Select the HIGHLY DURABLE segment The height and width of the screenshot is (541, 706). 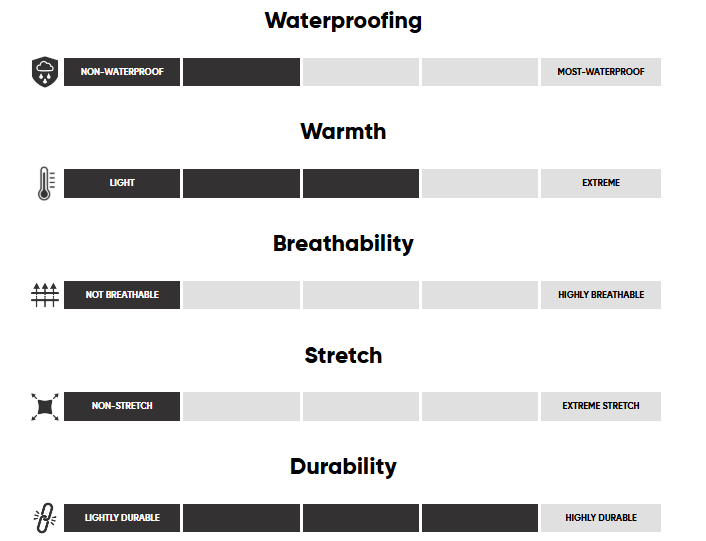click(x=600, y=518)
